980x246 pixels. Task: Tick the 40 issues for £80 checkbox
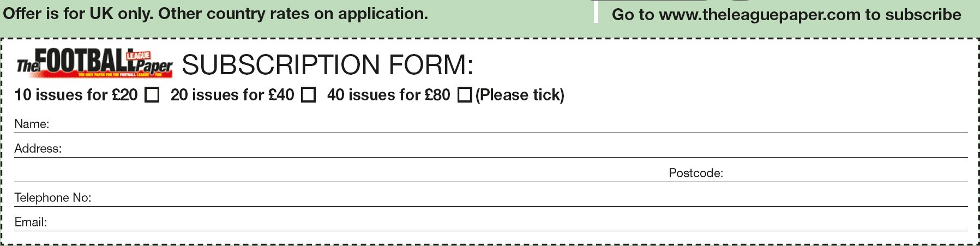465,95
